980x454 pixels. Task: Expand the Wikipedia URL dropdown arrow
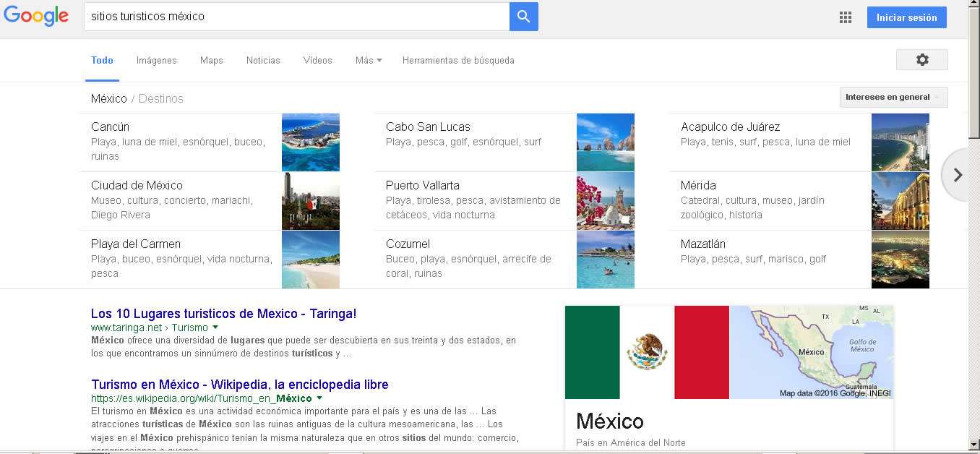(x=319, y=398)
